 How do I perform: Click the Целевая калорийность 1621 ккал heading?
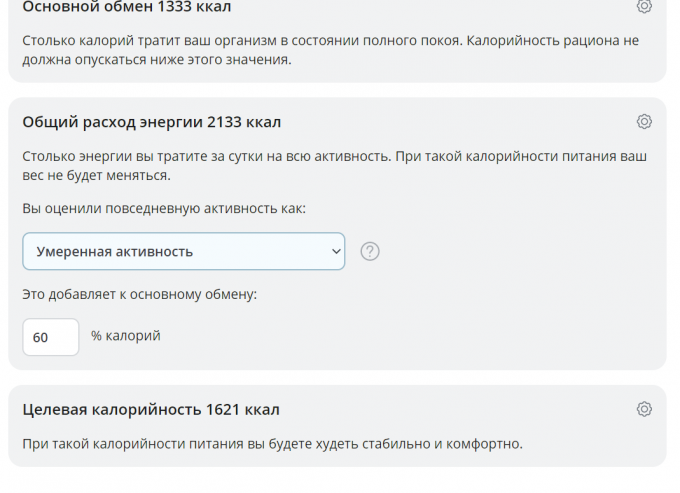(150, 409)
